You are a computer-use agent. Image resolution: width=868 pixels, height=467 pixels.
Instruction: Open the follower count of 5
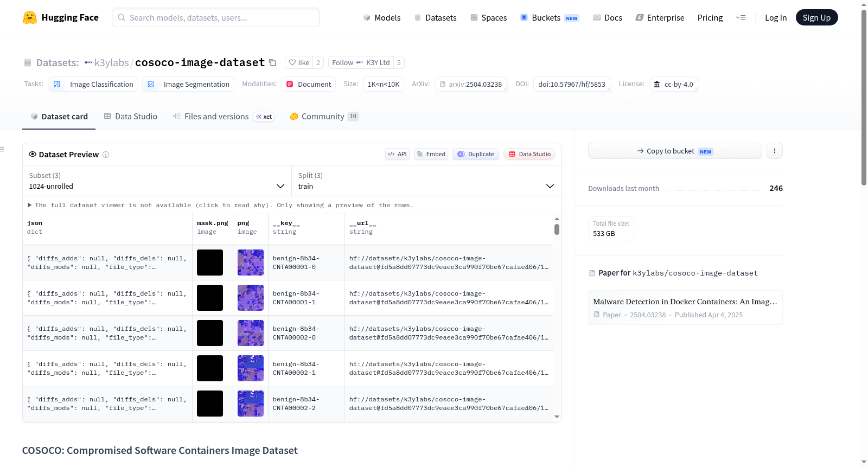(399, 62)
